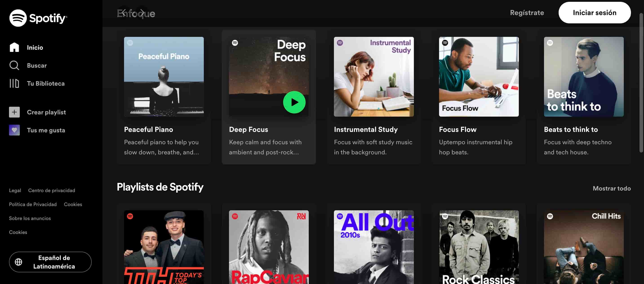Click the Centro de privacidad link

[x=51, y=190]
